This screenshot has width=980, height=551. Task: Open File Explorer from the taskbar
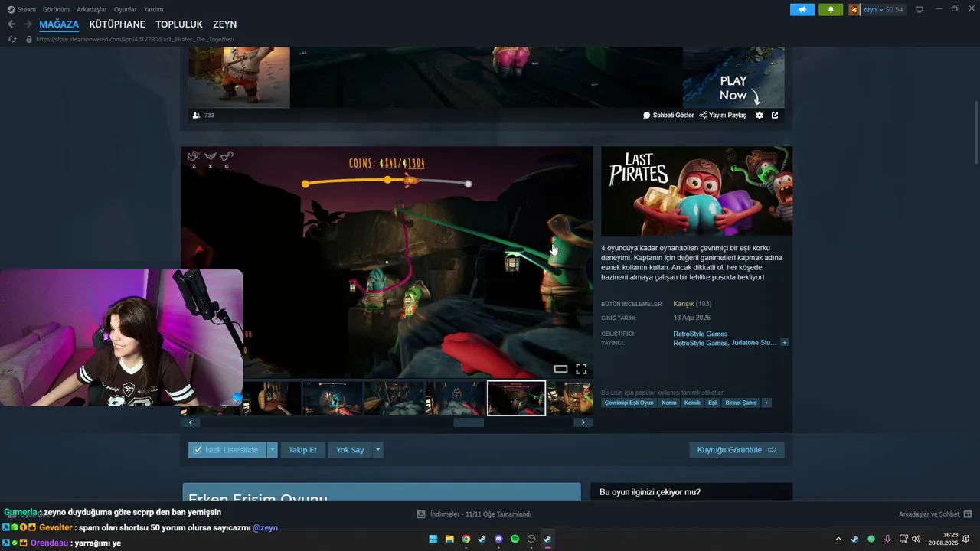tap(449, 539)
